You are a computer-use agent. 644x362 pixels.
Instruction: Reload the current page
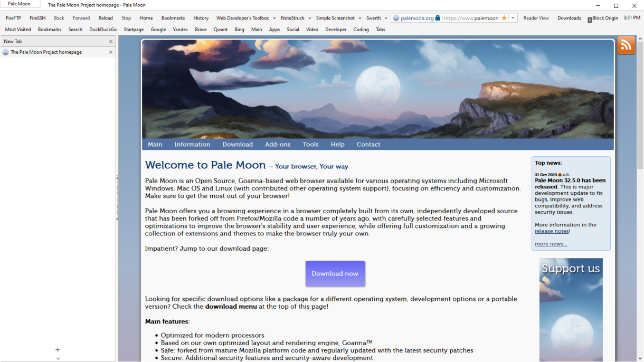pos(106,18)
